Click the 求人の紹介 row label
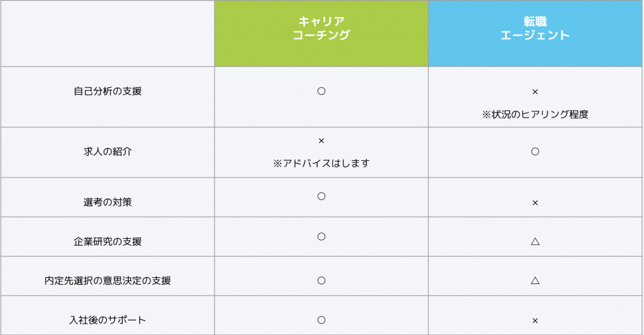 point(108,151)
